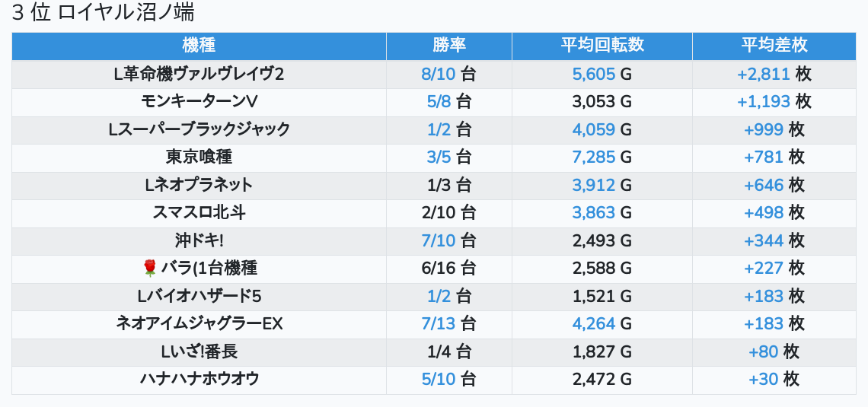Select the モンキーターンV machine name
Screen dimensions: 868x407
[199, 101]
